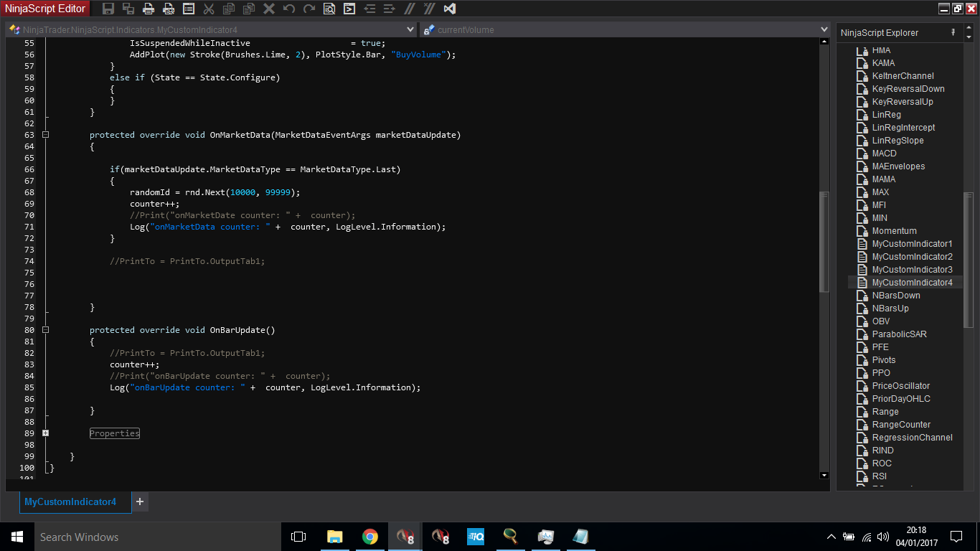Click the Save All toolbar icon
This screenshot has width=980, height=551.
(128, 9)
